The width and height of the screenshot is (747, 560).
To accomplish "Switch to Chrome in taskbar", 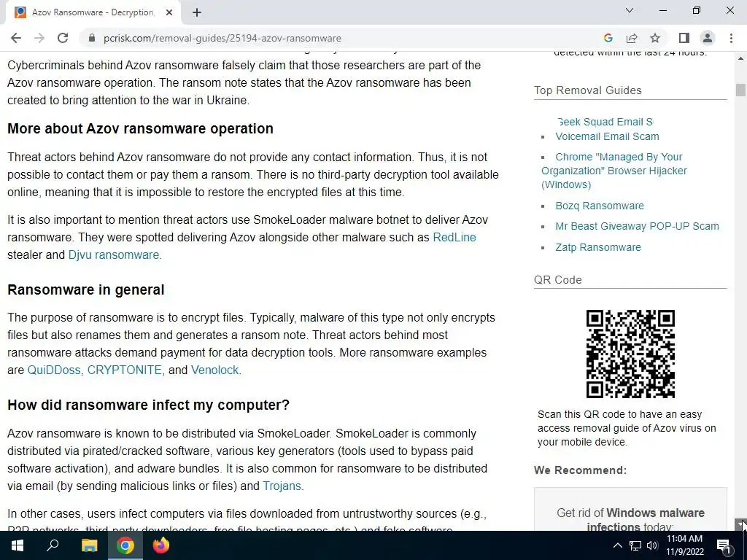I will pos(125,545).
